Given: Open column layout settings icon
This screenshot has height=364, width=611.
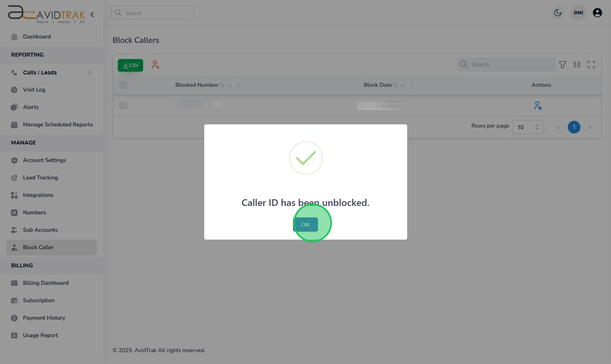Looking at the screenshot, I should [x=577, y=65].
